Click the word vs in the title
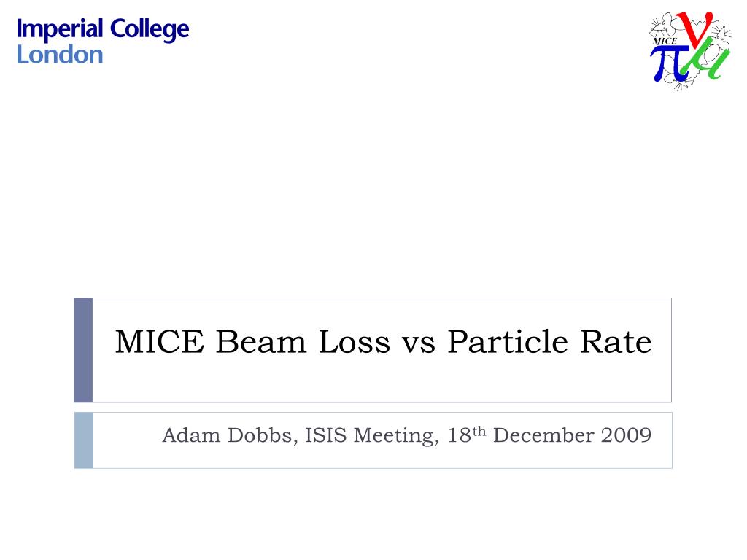This screenshot has height=560, width=747. (x=418, y=344)
